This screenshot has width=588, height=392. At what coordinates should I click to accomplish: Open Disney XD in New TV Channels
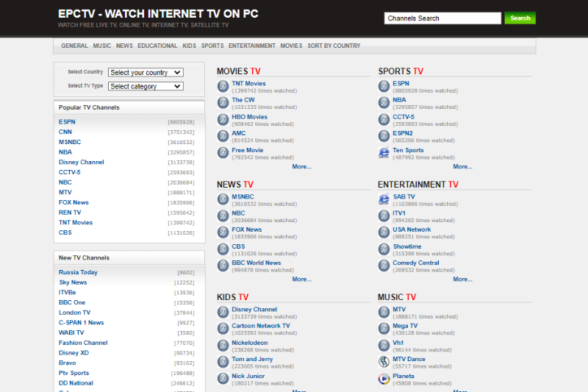[x=73, y=353]
